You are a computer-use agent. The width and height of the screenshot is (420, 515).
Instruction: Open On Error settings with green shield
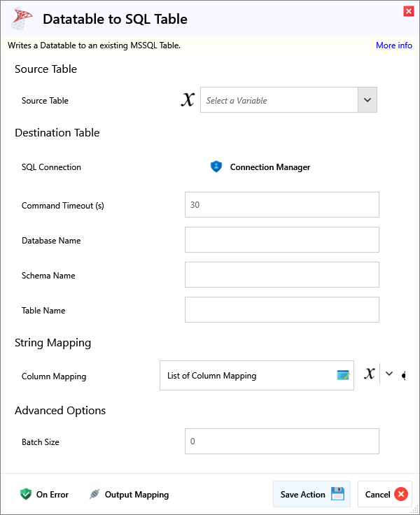26,494
